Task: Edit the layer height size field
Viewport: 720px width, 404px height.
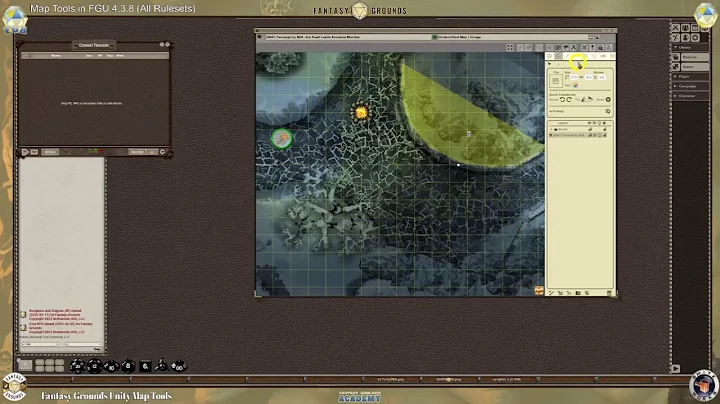Action: (589, 78)
